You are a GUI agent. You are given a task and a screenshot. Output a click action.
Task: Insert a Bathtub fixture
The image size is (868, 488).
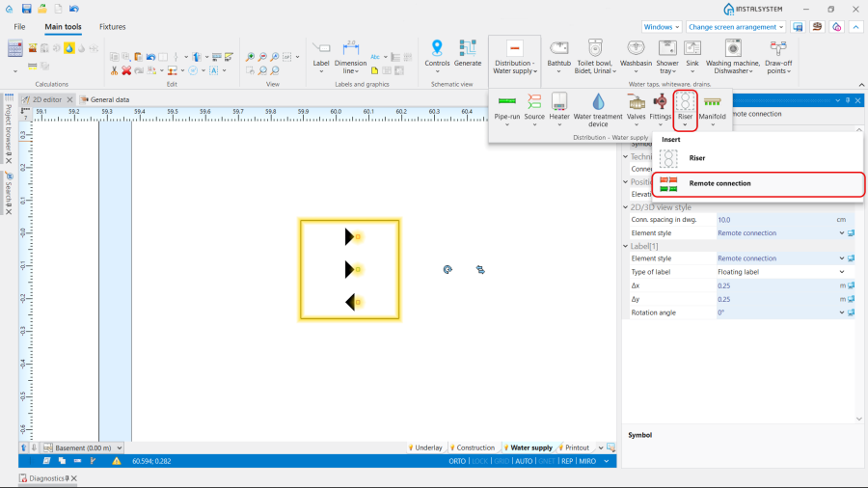click(x=558, y=49)
